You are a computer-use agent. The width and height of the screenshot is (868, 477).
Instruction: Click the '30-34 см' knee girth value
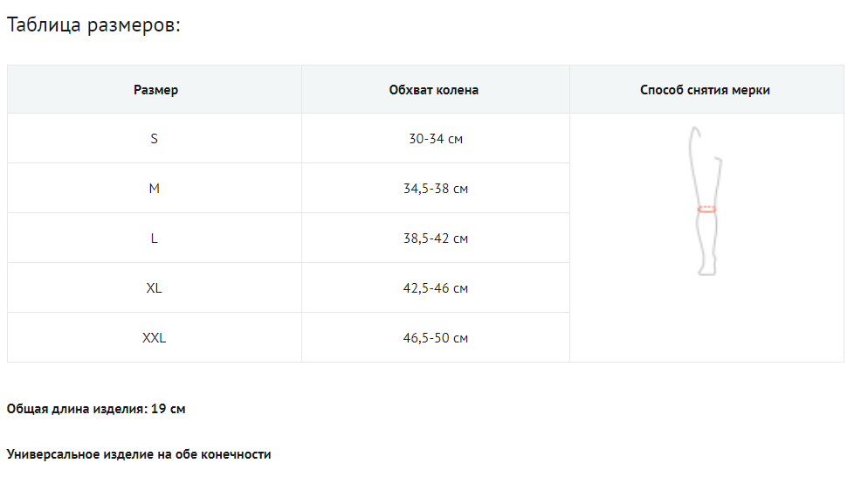pos(435,139)
